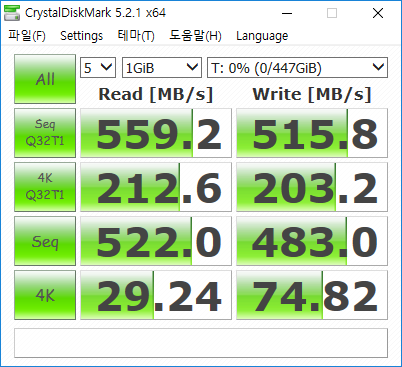The height and width of the screenshot is (367, 402).
Task: Click the Seq Q32T1 write result 515.8
Action: (x=312, y=133)
